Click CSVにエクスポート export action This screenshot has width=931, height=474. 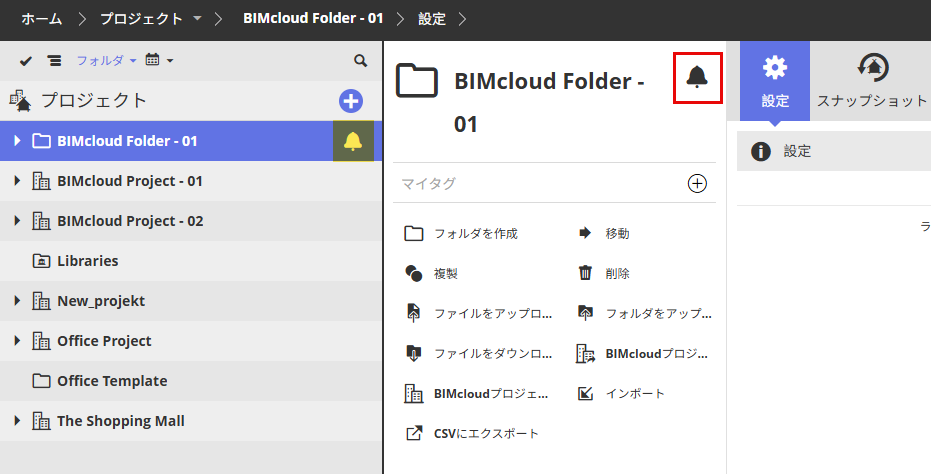[x=473, y=433]
